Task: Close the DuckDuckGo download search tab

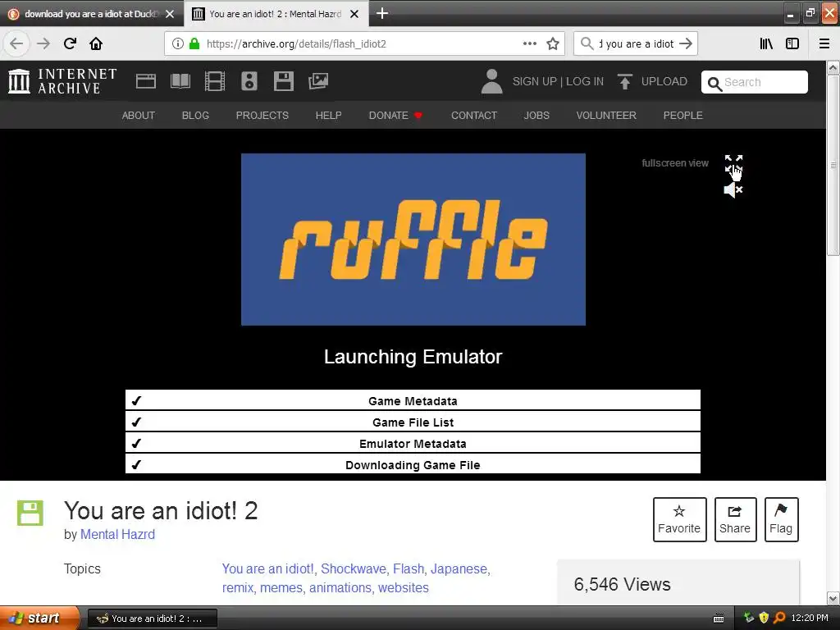Action: pos(170,14)
